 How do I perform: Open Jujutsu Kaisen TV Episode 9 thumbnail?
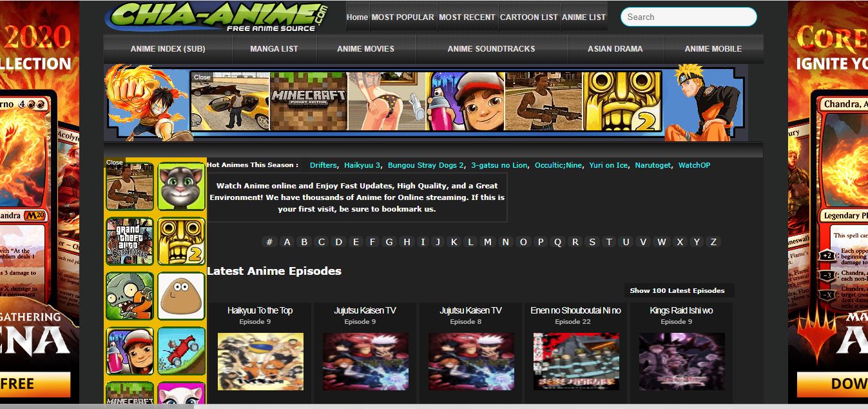coord(365,361)
